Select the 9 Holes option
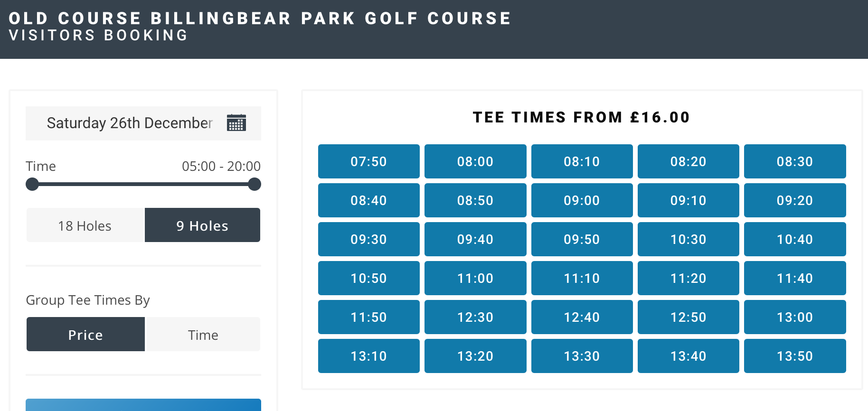The image size is (868, 411). tap(202, 225)
